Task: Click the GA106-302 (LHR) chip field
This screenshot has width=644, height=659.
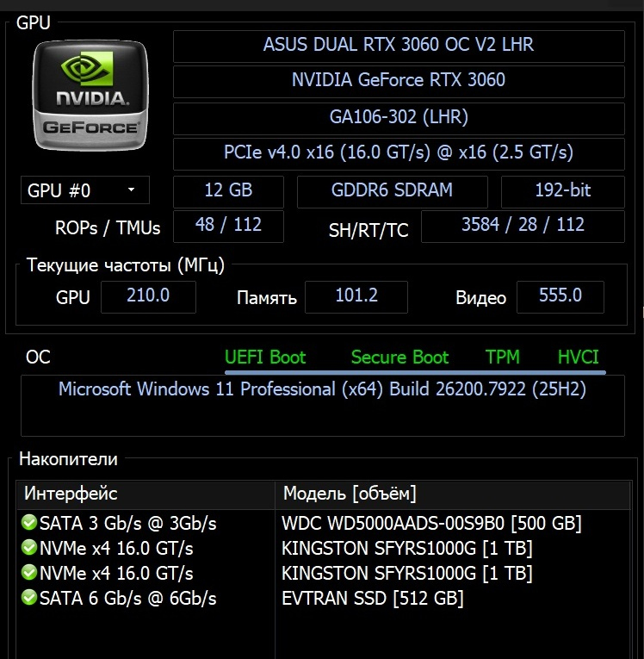Action: 399,117
